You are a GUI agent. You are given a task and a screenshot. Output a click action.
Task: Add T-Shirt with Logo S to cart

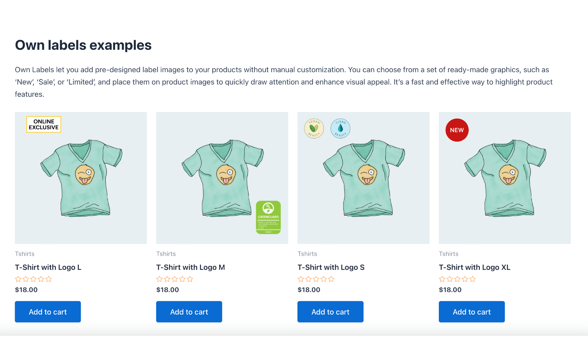(330, 312)
